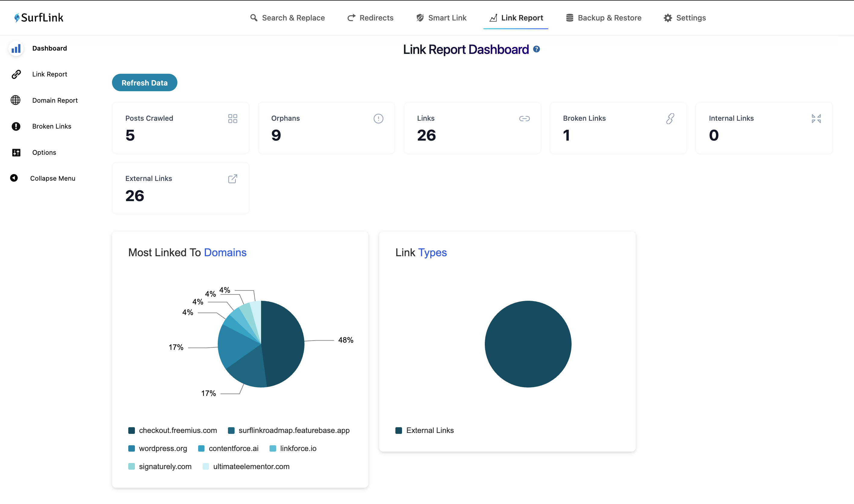Click the help question mark beside Dashboard title

tap(536, 49)
